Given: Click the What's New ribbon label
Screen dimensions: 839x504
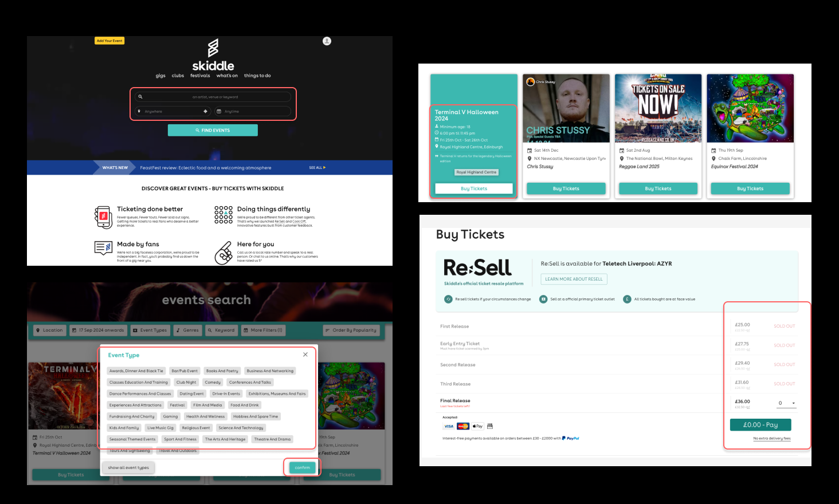Looking at the screenshot, I should (x=115, y=168).
